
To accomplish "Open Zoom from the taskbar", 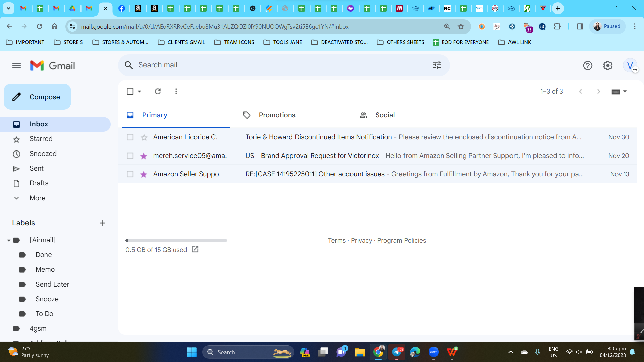I will (434, 352).
